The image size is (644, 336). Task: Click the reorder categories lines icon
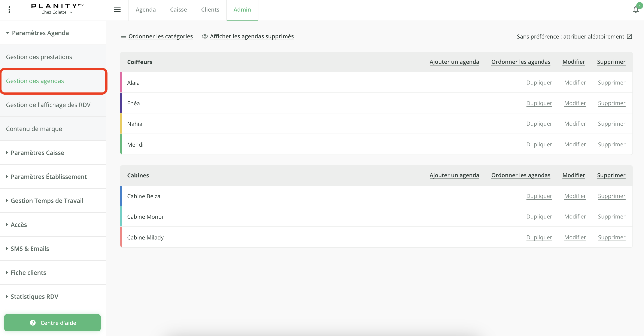(x=123, y=36)
